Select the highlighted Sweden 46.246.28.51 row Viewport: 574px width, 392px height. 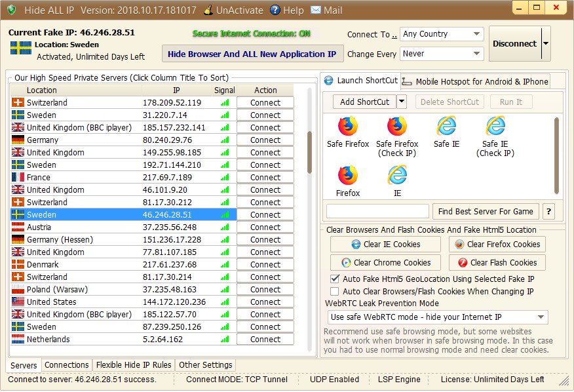(x=124, y=215)
